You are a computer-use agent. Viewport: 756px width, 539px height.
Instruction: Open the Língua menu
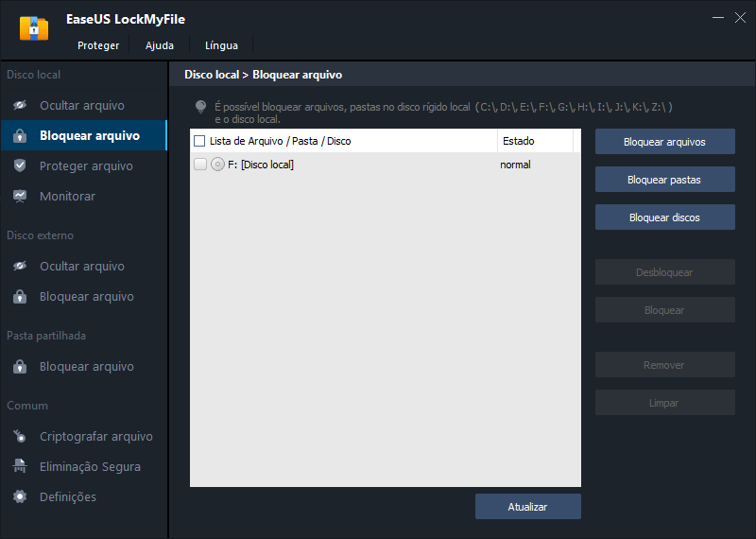[x=221, y=45]
